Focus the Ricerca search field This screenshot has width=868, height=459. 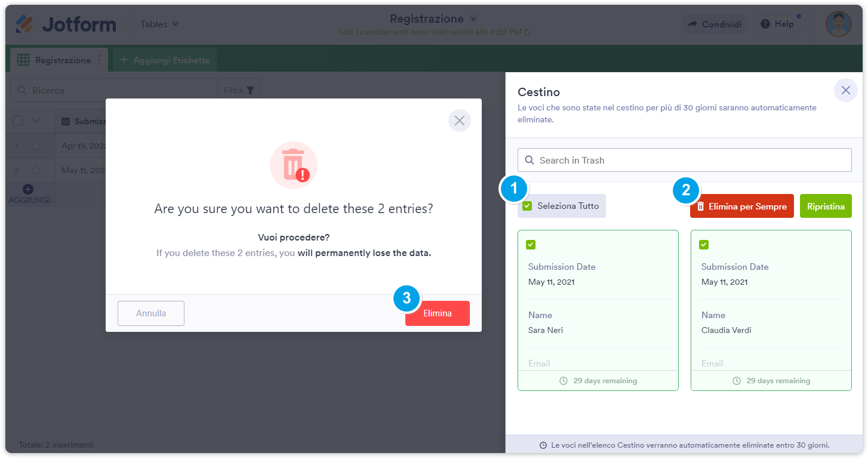(x=114, y=91)
